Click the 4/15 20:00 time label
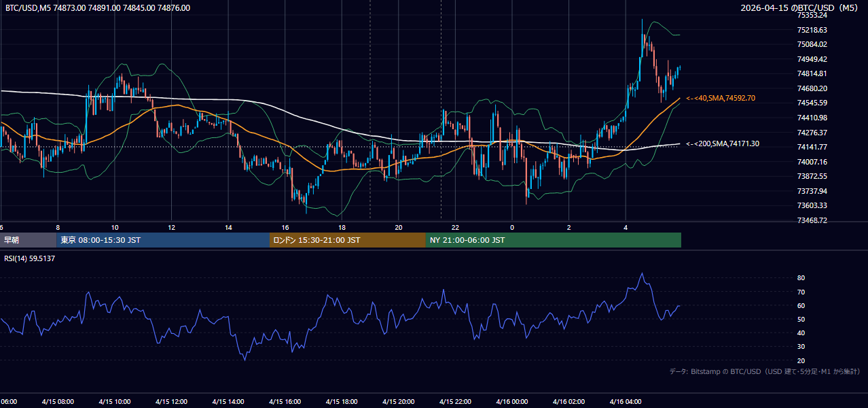Screen dimensions: 868x408 pos(399,401)
